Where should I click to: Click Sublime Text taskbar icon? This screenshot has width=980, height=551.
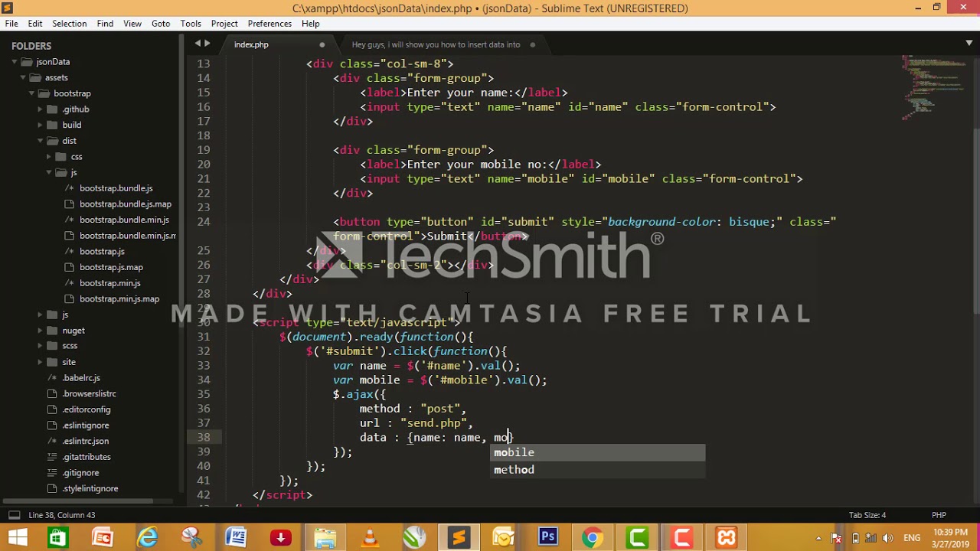459,537
